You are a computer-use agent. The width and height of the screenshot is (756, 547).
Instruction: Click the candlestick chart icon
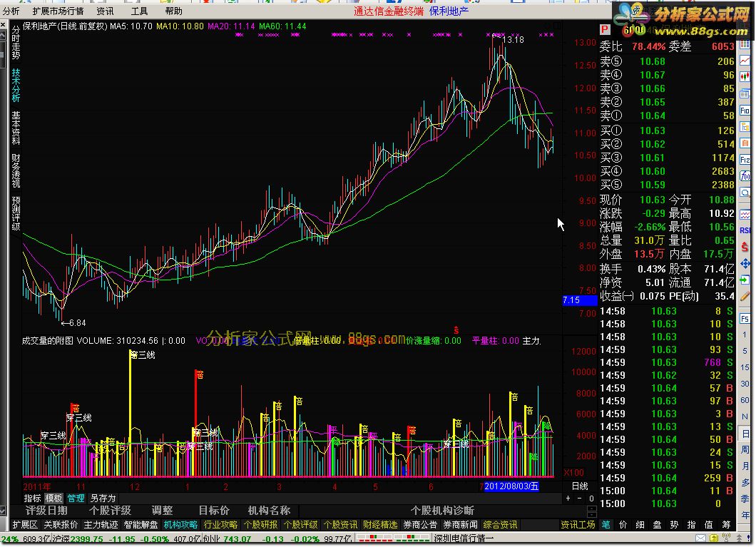pyautogui.click(x=745, y=76)
